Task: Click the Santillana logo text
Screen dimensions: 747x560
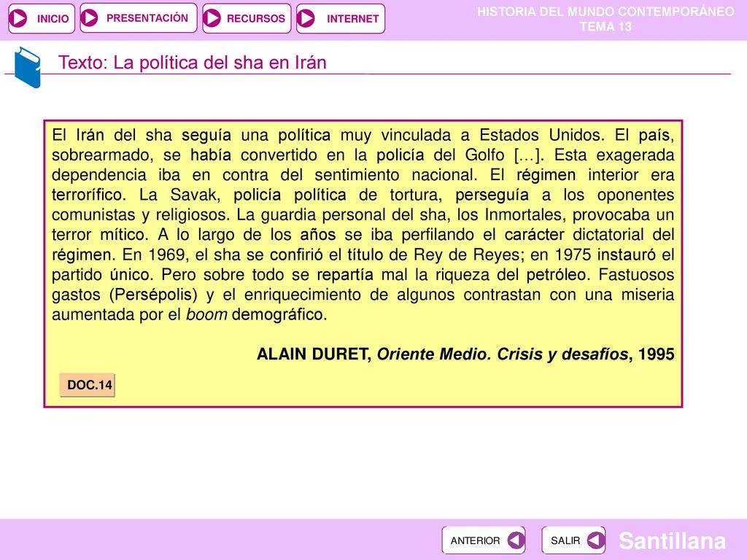Action: (672, 541)
